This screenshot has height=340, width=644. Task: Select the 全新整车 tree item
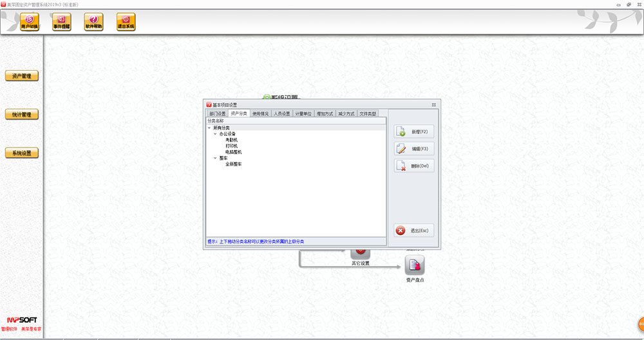click(233, 164)
